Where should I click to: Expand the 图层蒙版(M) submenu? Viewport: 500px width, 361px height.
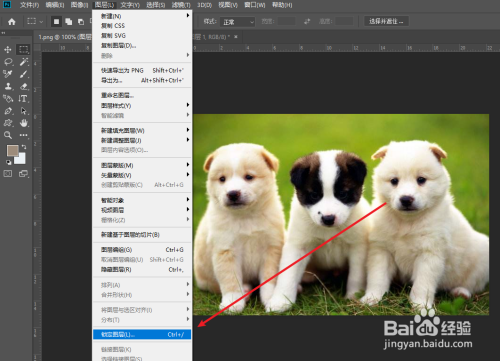coord(142,165)
